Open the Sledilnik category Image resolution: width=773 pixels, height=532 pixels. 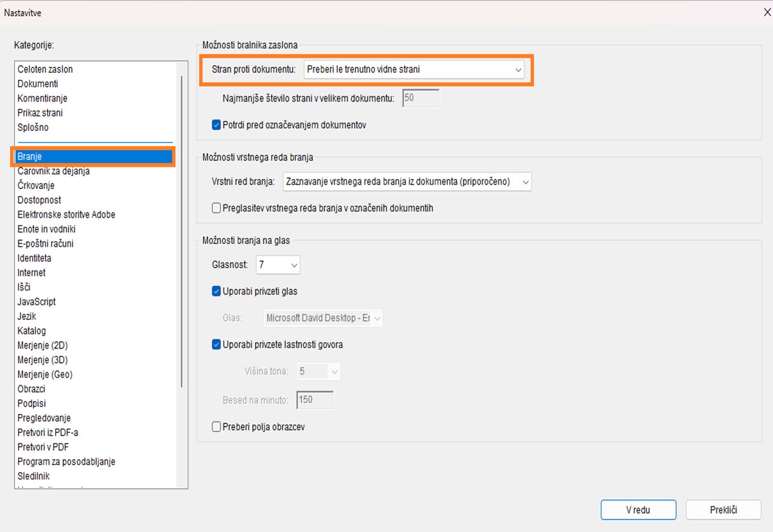[x=34, y=476]
